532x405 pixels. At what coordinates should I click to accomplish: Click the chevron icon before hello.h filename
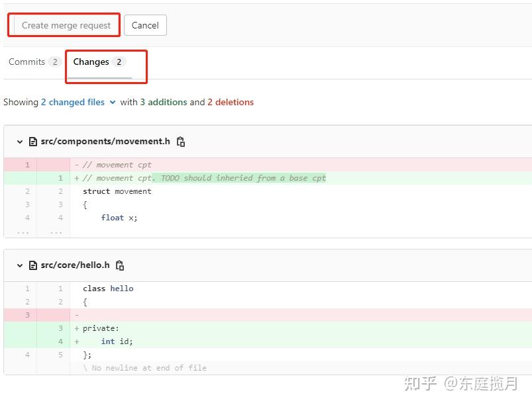coord(20,265)
